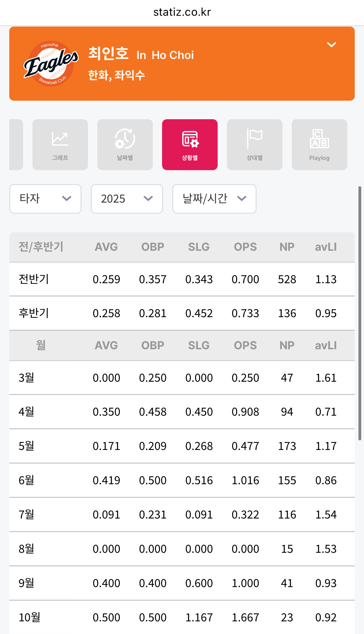
Task: Click the 월 column header
Action: [x=41, y=345]
